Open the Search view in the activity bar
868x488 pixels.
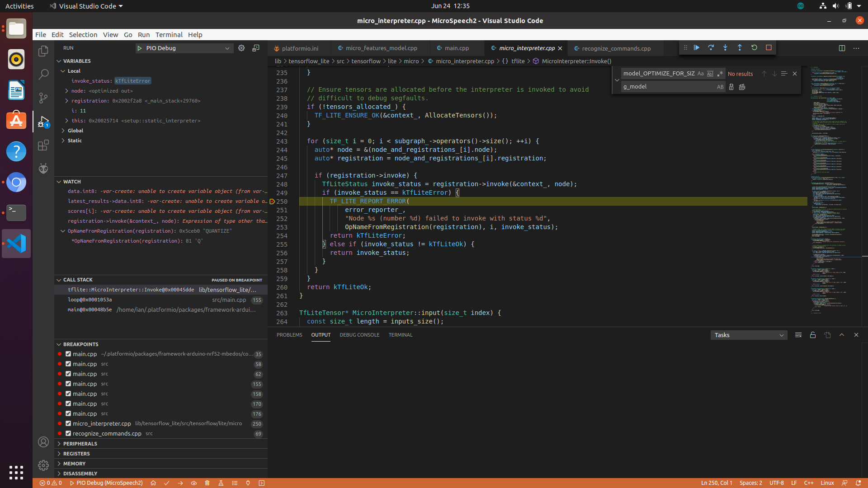(43, 74)
